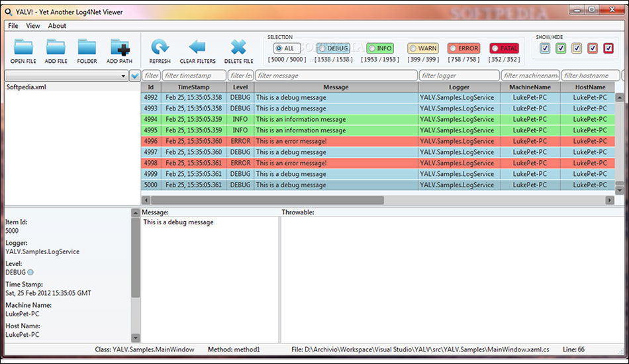Select DEBUG log row 4997
Viewport: 629px width, 364px height.
[378, 152]
